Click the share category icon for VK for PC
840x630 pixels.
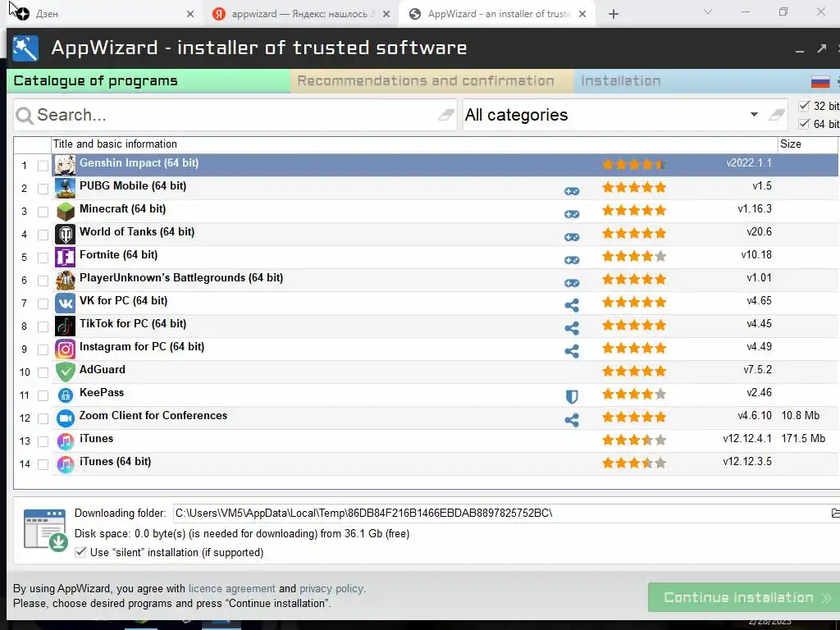coord(572,305)
